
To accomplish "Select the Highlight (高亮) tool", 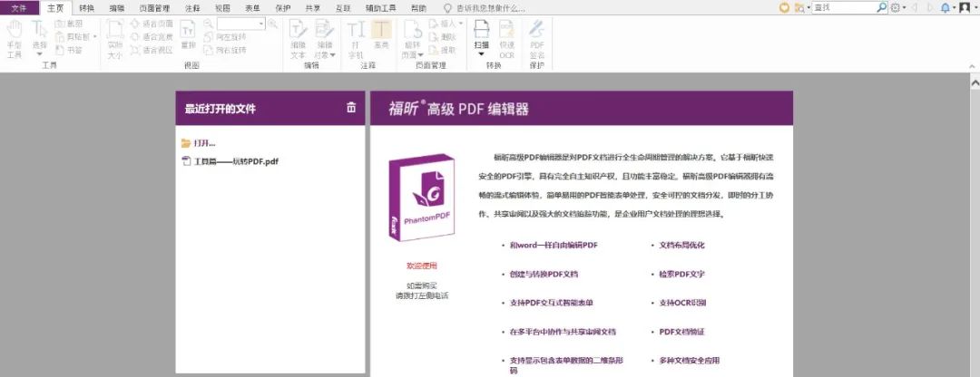I will click(381, 35).
